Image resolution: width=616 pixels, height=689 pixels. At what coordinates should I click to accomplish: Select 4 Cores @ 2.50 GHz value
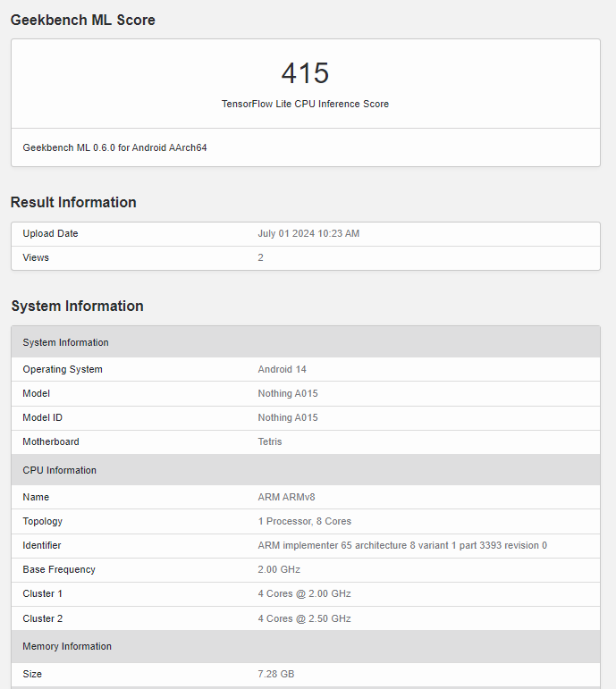point(304,619)
